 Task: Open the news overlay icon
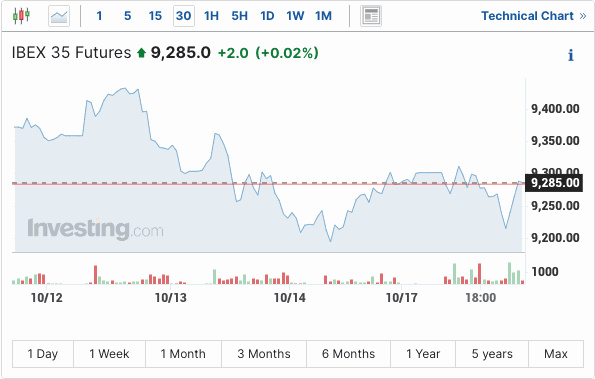click(371, 16)
